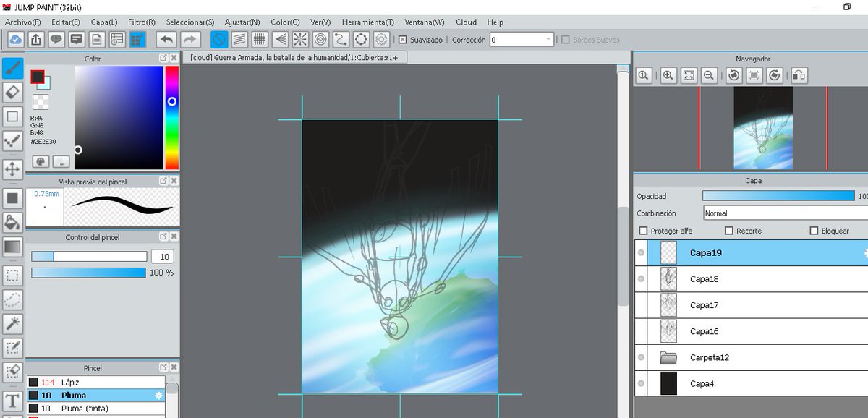
Task: Open the Filtro menu
Action: [142, 22]
